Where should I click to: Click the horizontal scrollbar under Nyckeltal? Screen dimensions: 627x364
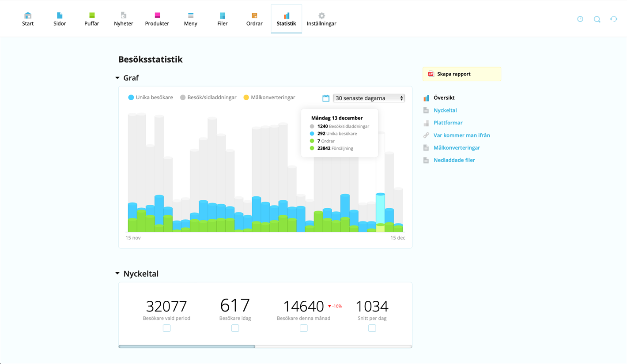pos(187,347)
